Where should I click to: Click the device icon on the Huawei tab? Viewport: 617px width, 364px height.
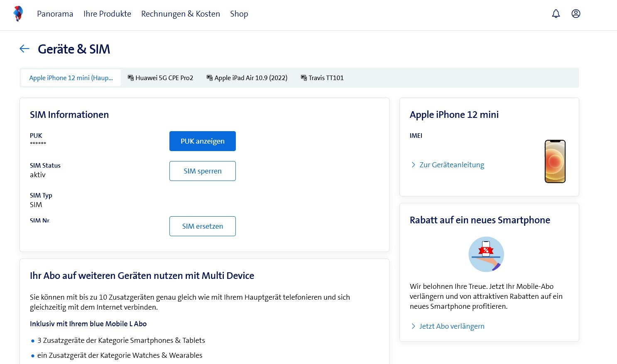click(x=130, y=78)
